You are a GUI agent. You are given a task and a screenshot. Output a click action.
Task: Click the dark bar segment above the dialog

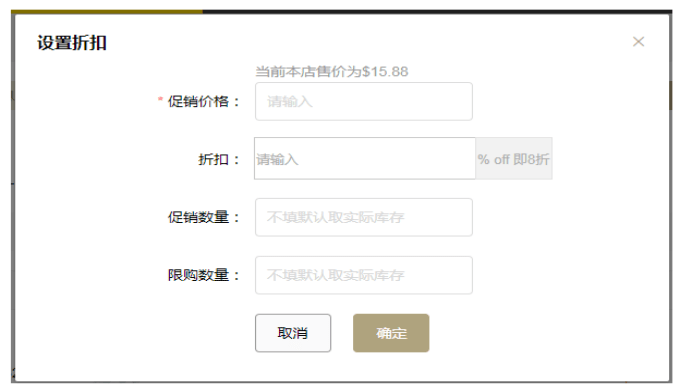[437, 11]
